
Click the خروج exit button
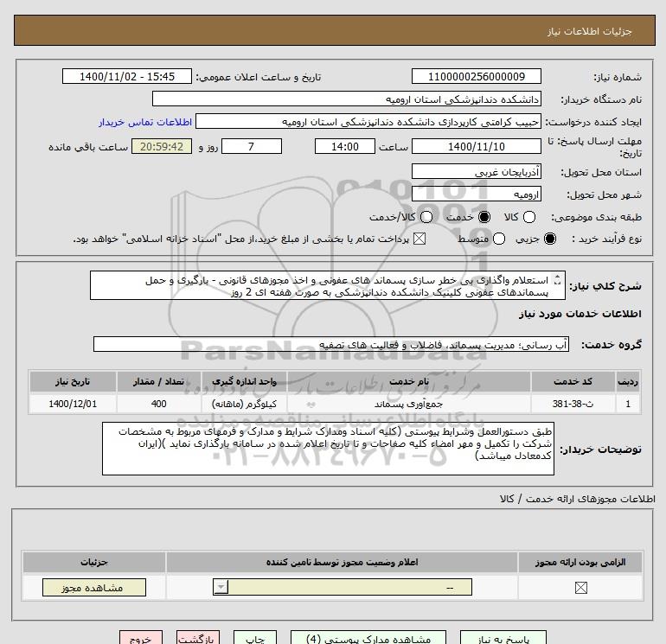pyautogui.click(x=141, y=638)
